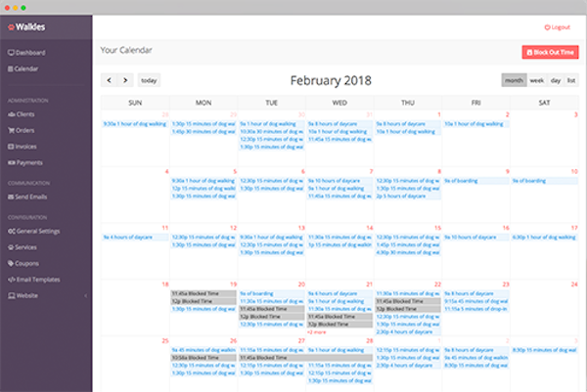Open Feb 11 event '9a 4 hours of daycare'
Screen dimensions: 587x392
(x=135, y=238)
